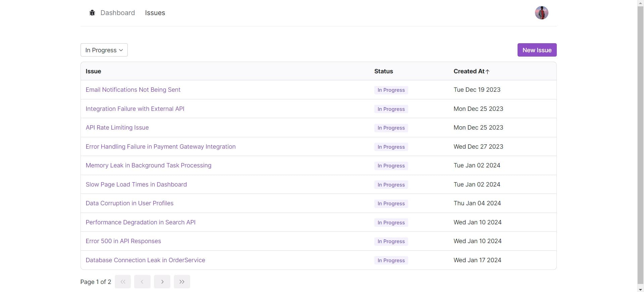Select API Rate Limiting Issue link
The height and width of the screenshot is (292, 644).
tap(117, 128)
